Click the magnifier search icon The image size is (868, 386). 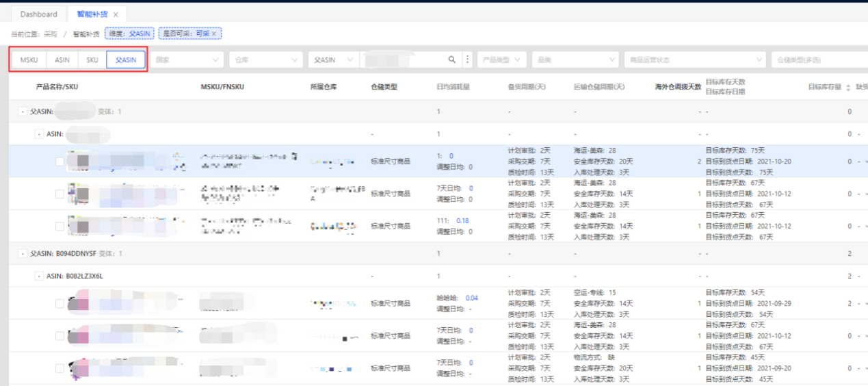point(452,60)
